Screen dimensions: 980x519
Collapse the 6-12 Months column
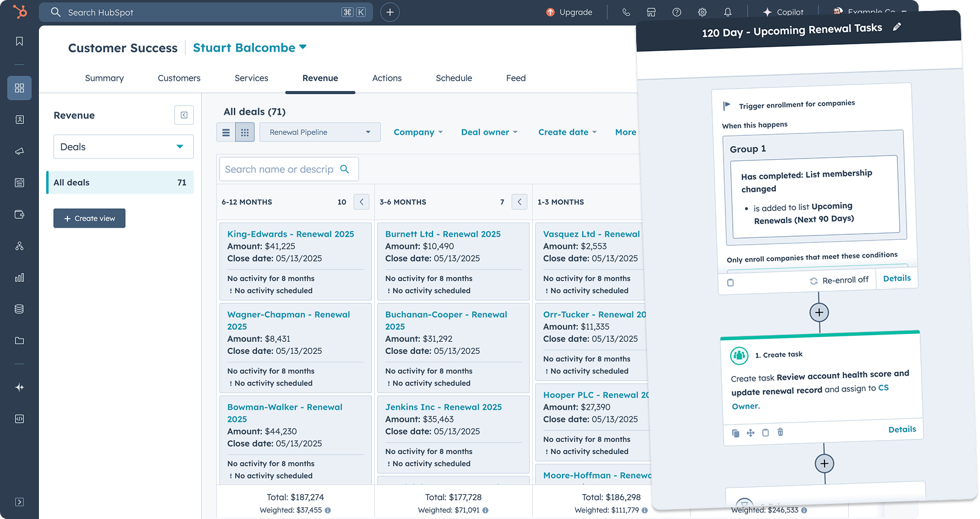(x=362, y=202)
